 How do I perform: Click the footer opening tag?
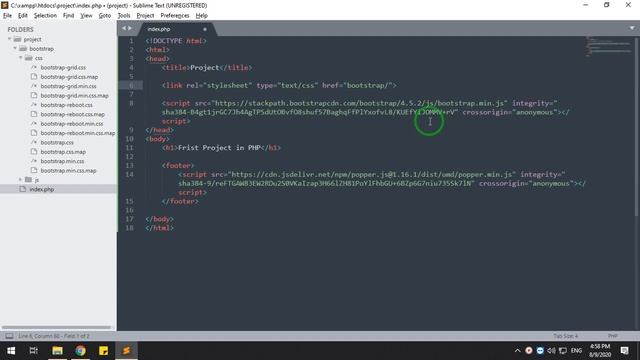[x=178, y=166]
